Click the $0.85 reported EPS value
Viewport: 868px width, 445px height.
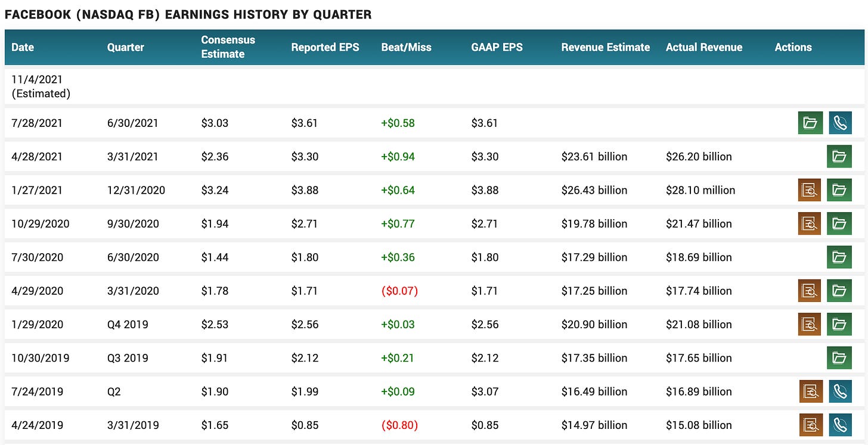pos(305,425)
